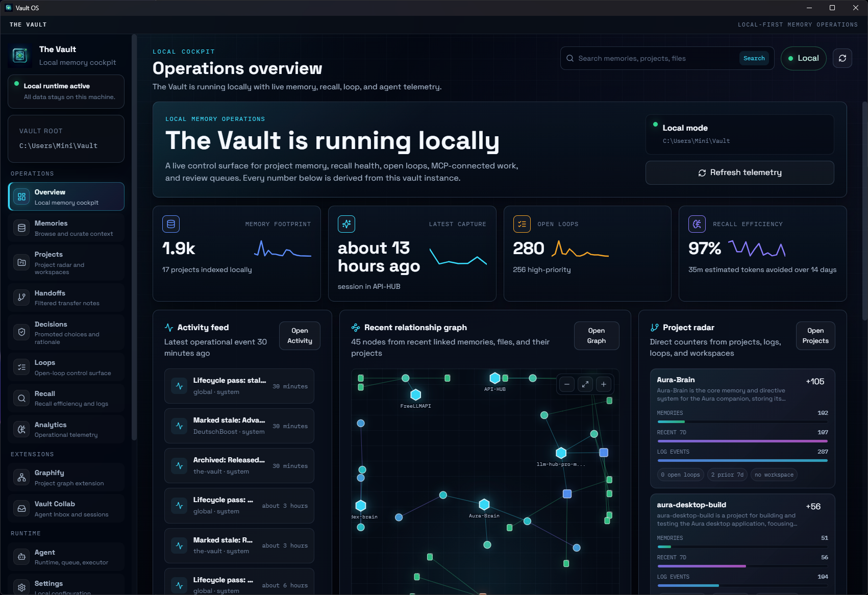Zoom out the relationship graph
The width and height of the screenshot is (868, 595).
point(567,384)
